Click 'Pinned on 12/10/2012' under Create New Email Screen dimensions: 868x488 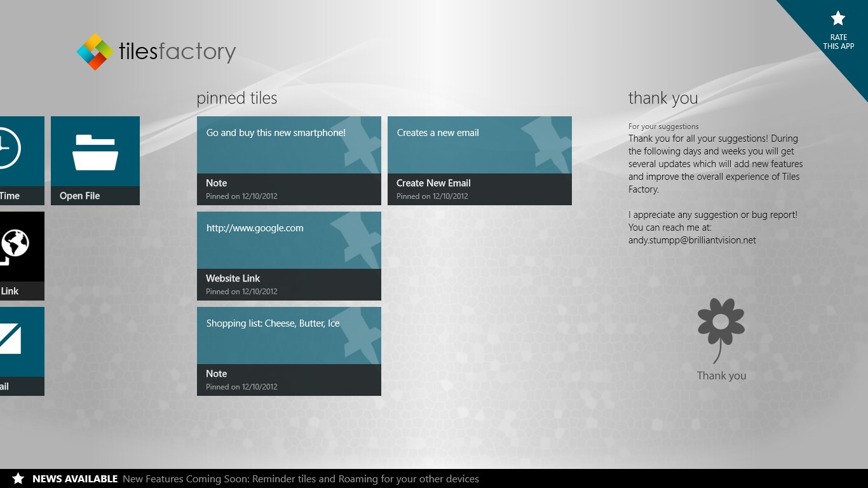pyautogui.click(x=432, y=196)
